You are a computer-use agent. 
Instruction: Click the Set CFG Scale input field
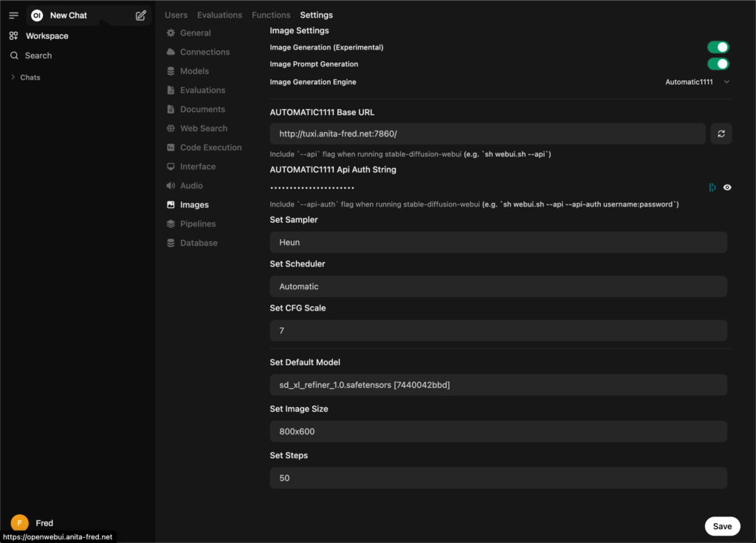(x=498, y=331)
